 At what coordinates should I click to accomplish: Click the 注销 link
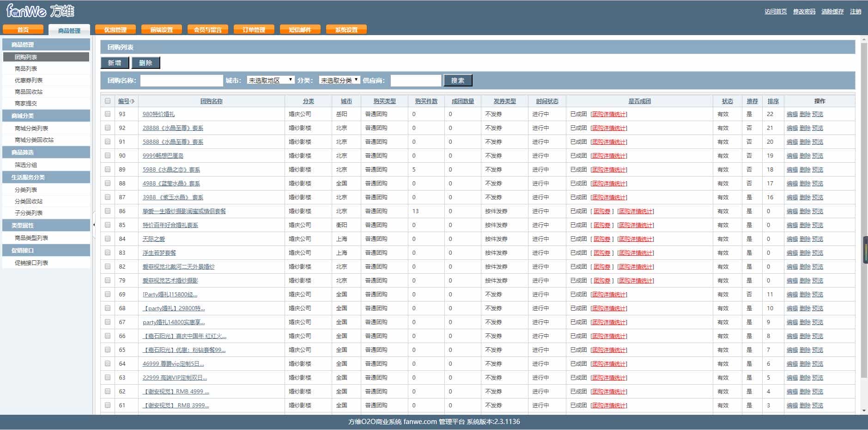tap(856, 12)
